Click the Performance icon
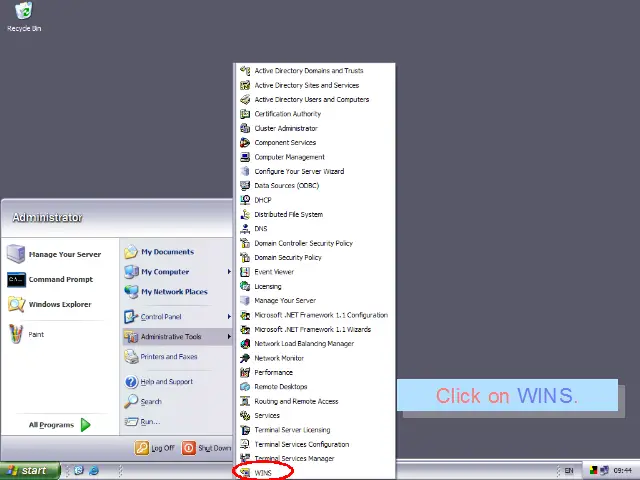The image size is (640, 480). click(x=245, y=372)
